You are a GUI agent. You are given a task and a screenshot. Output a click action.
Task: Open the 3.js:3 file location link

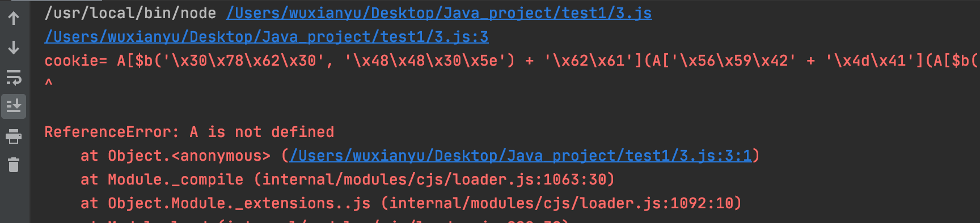click(267, 37)
